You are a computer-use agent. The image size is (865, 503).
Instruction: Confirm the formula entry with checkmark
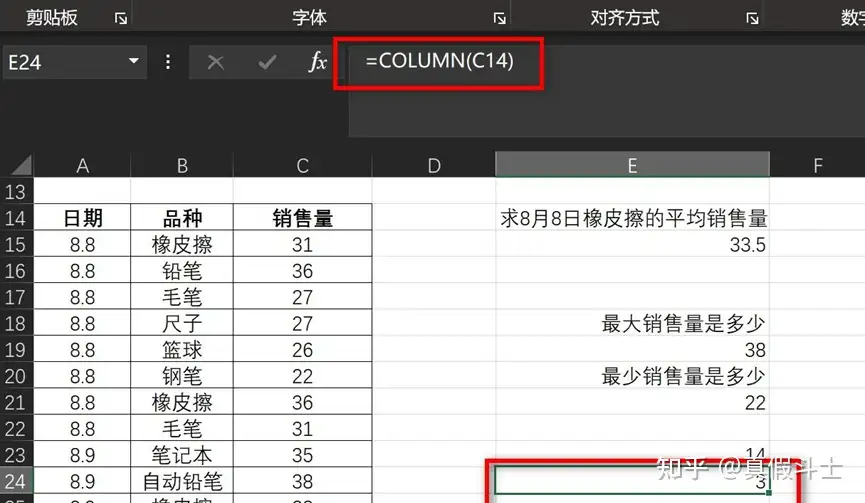[x=268, y=62]
